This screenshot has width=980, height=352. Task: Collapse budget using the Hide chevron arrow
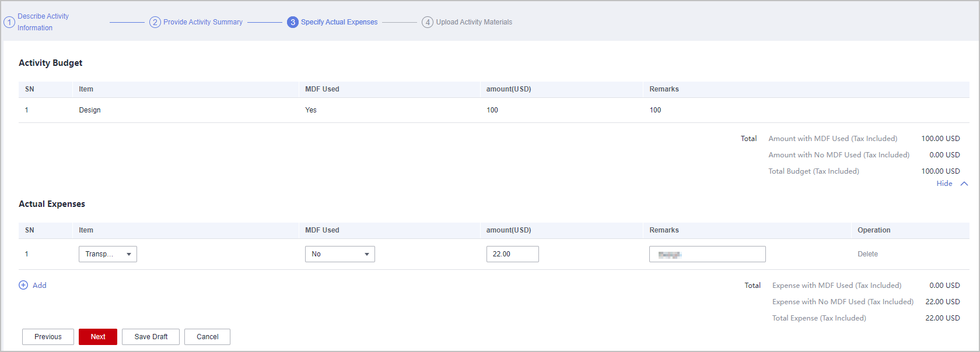point(964,184)
